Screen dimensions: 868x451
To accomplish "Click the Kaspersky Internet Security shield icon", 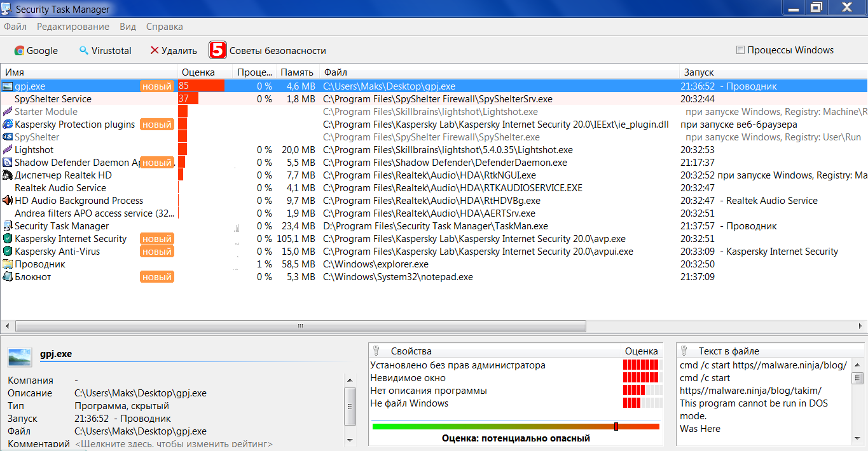I will click(x=8, y=239).
